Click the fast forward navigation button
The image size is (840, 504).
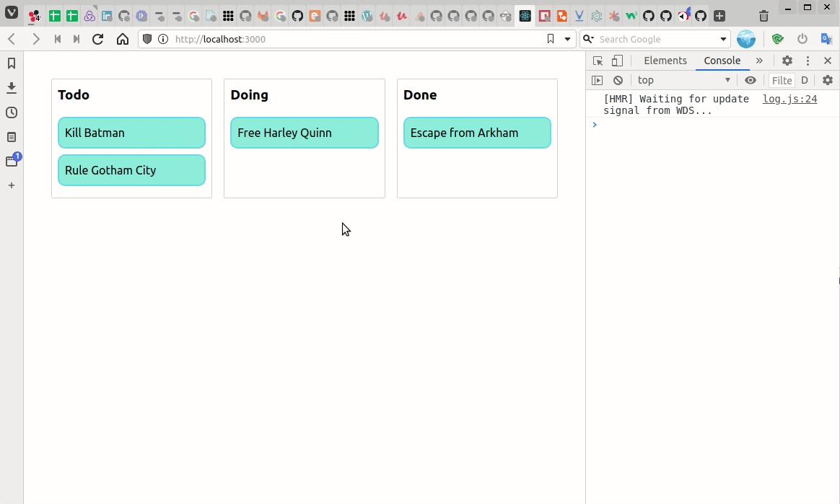coord(76,39)
